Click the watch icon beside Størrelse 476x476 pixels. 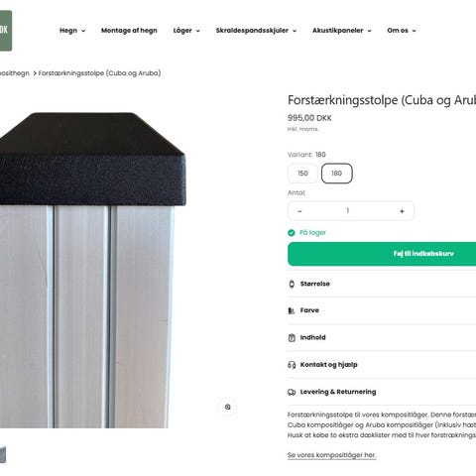292,284
